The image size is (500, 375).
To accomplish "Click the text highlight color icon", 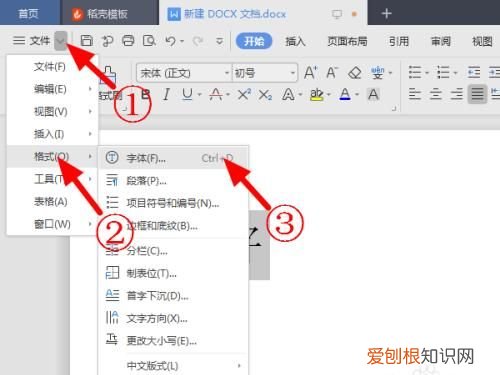I will click(x=316, y=95).
